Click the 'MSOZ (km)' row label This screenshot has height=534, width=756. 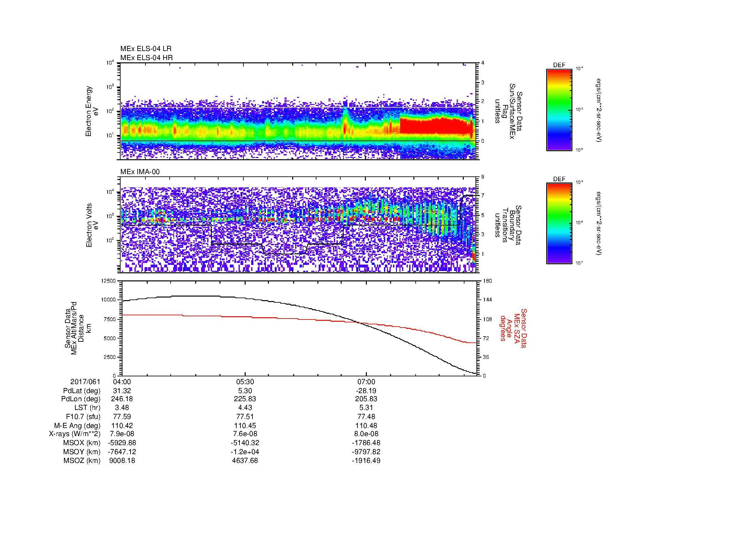pos(82,461)
